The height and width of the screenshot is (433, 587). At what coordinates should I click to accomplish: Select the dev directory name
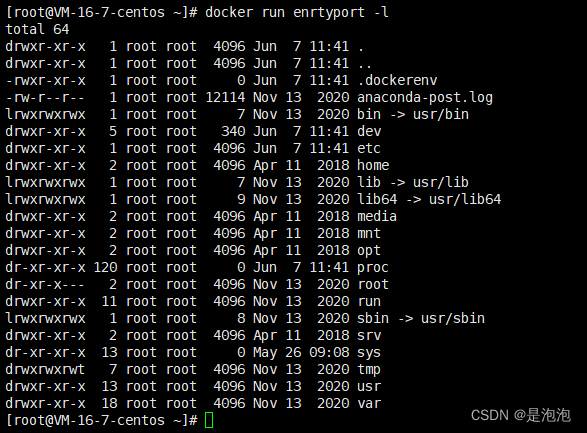369,131
